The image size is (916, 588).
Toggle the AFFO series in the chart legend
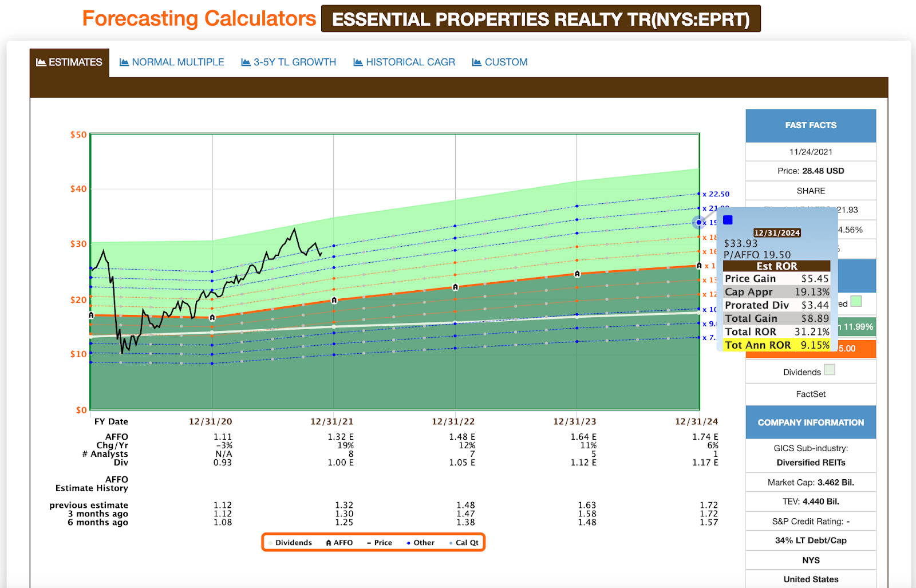tap(339, 543)
